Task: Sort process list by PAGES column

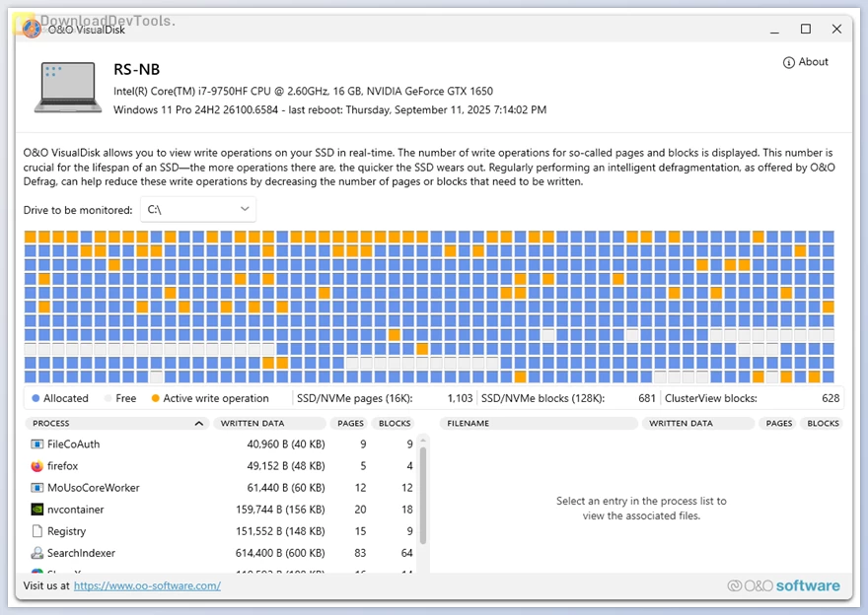Action: pyautogui.click(x=351, y=424)
